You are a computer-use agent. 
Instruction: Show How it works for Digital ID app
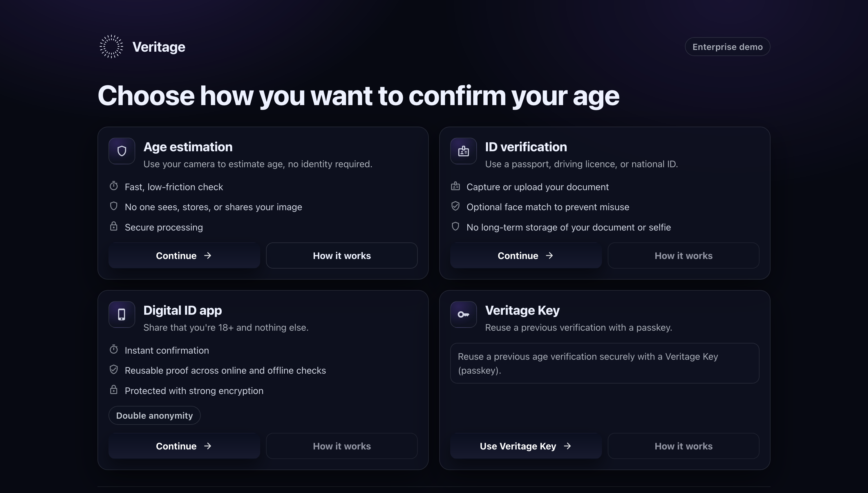(342, 446)
